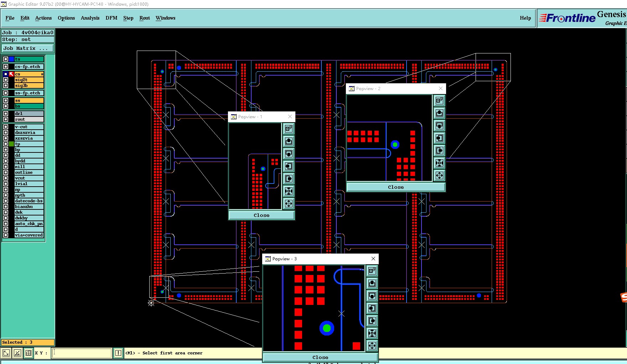Image resolution: width=627 pixels, height=364 pixels.
Task: Click inward-arrows zoom icon in Popview 3
Action: pyautogui.click(x=372, y=333)
